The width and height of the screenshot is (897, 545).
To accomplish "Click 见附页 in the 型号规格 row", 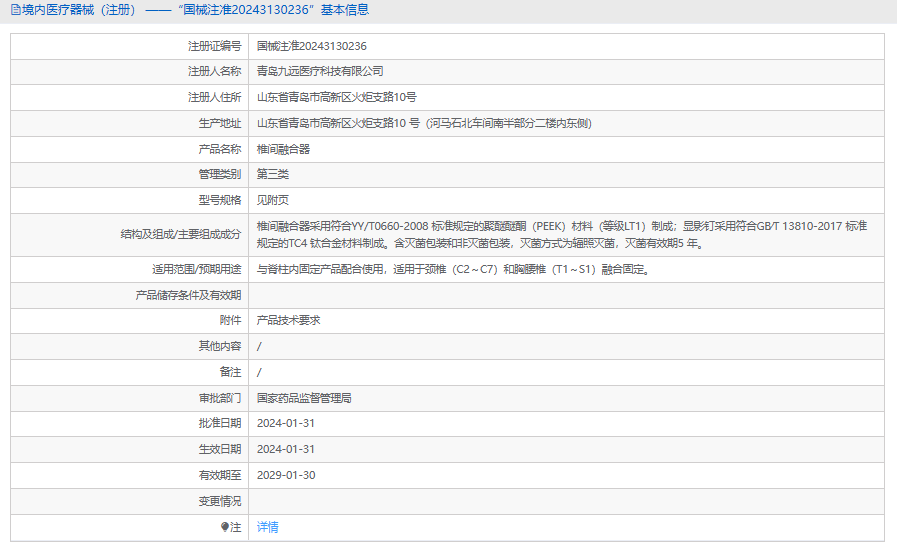I will (x=273, y=200).
